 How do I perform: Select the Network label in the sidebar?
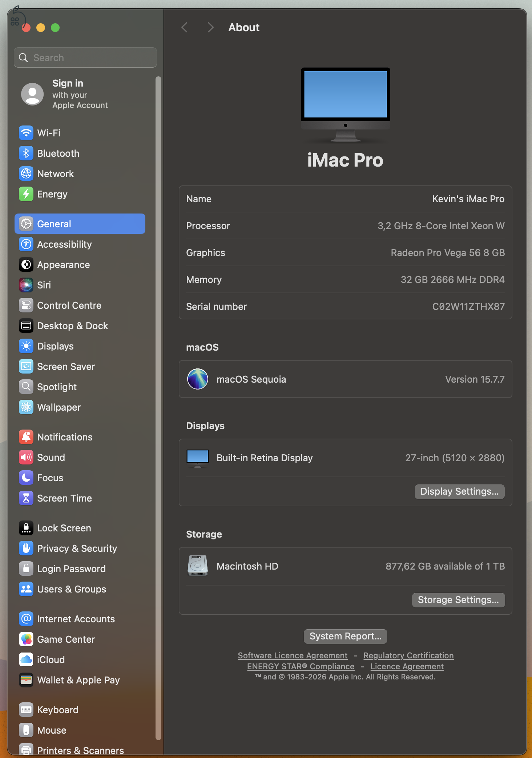pos(56,174)
